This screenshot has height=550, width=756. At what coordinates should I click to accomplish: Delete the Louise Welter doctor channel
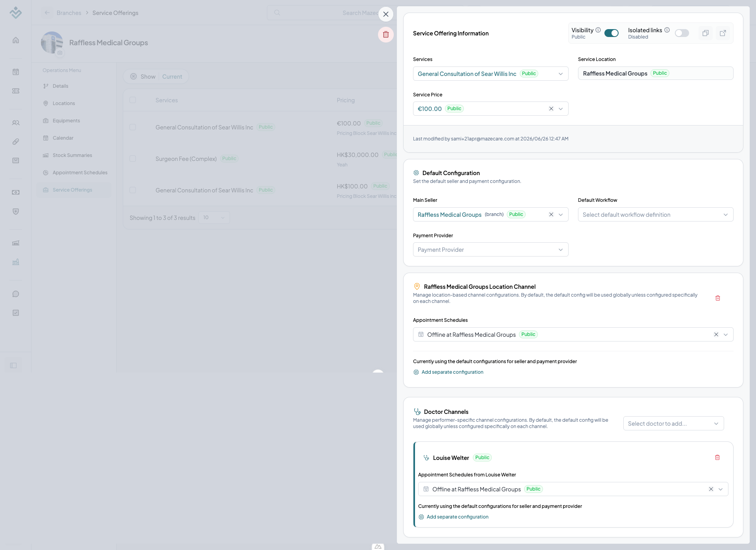(x=717, y=458)
